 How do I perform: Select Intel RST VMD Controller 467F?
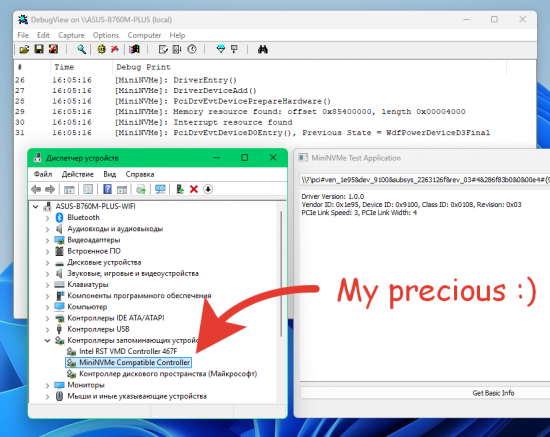[x=128, y=351]
